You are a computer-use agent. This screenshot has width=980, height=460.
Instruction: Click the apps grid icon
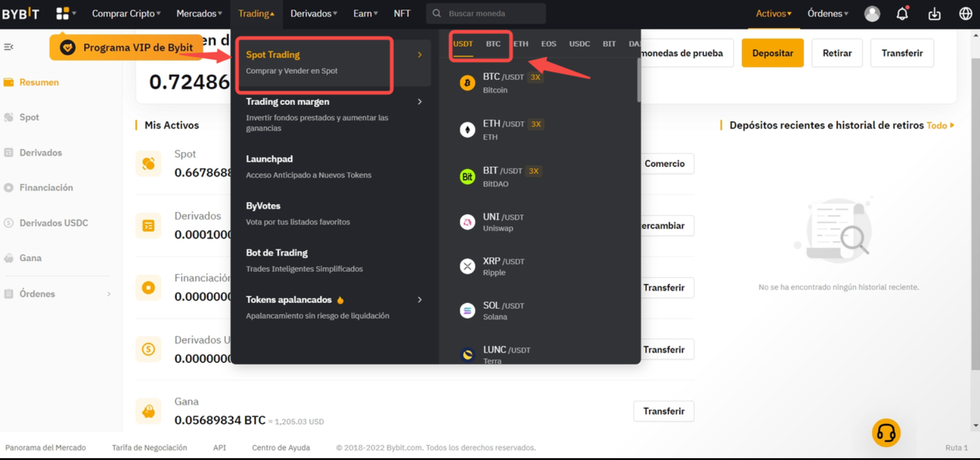[63, 14]
